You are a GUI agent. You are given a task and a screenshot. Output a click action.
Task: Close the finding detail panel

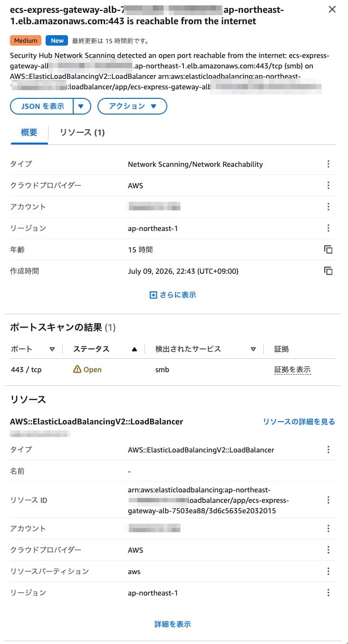point(332,10)
